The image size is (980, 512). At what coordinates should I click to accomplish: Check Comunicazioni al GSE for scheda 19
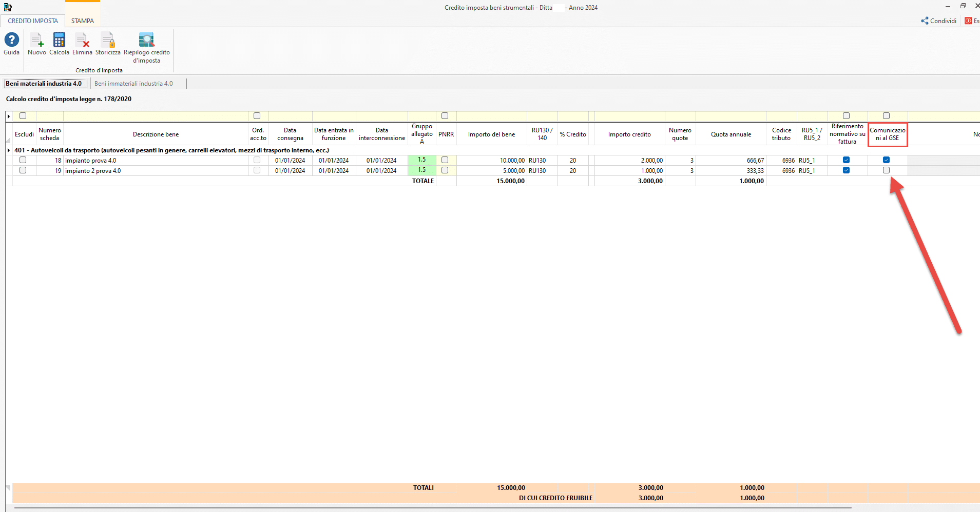point(887,170)
